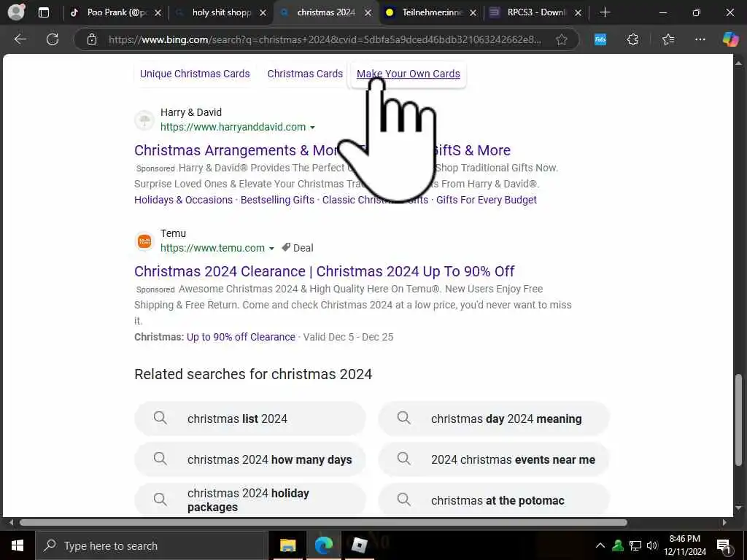
Task: Search christmas 2024 holiday packages suggestion
Action: click(250, 500)
